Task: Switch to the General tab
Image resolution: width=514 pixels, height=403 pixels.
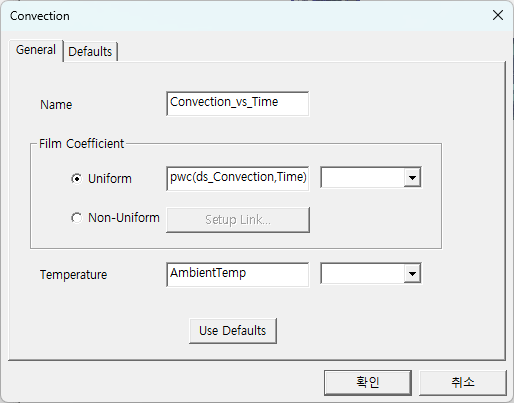Action: click(36, 50)
